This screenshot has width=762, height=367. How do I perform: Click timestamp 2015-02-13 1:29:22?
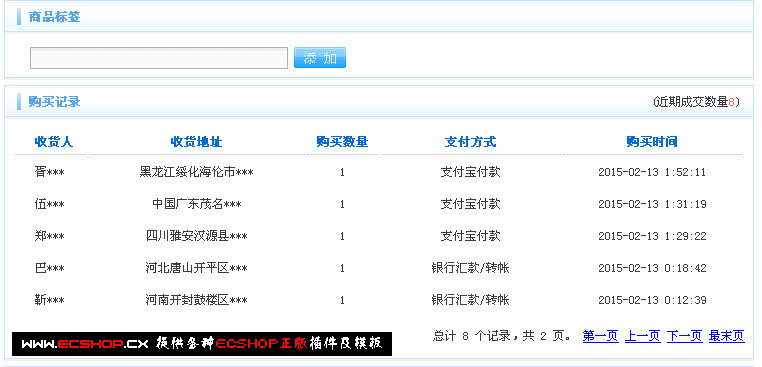[x=652, y=236]
